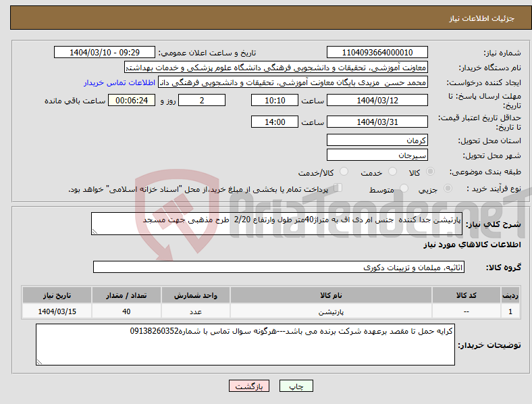The width and height of the screenshot is (532, 404).
Task: Click the توضیحات خریدار label
Action: [489, 345]
